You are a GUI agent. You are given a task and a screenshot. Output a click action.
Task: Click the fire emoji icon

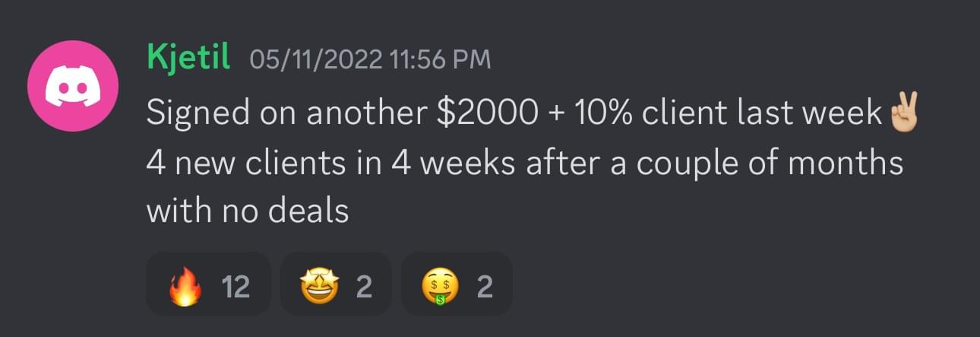(185, 288)
